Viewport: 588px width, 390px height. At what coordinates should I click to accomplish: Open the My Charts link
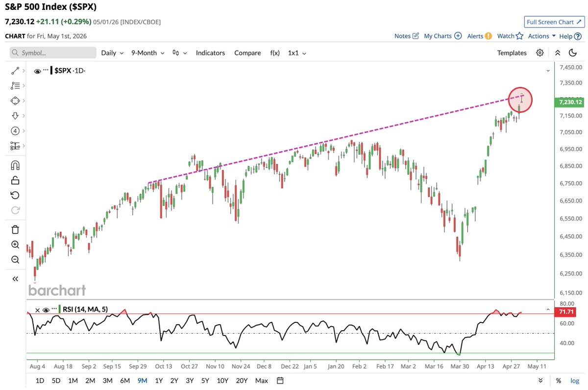(438, 36)
